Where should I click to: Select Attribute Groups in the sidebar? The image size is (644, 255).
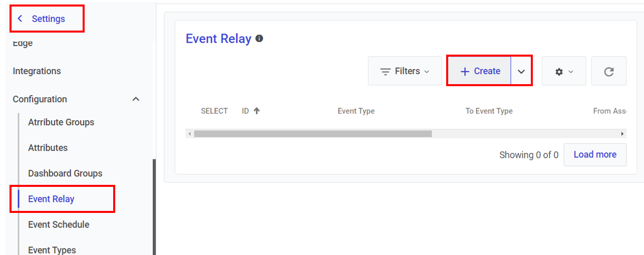click(x=61, y=122)
